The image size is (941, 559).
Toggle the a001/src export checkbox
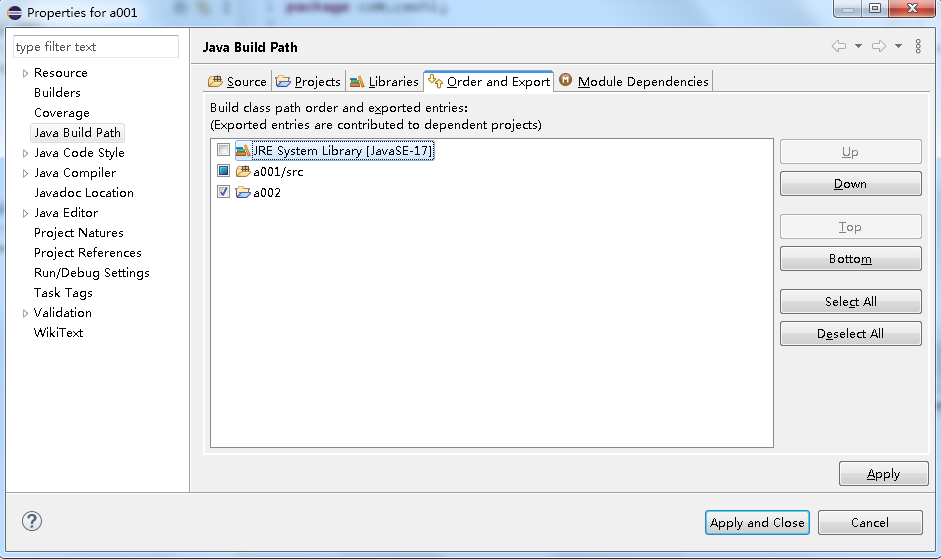pos(223,171)
